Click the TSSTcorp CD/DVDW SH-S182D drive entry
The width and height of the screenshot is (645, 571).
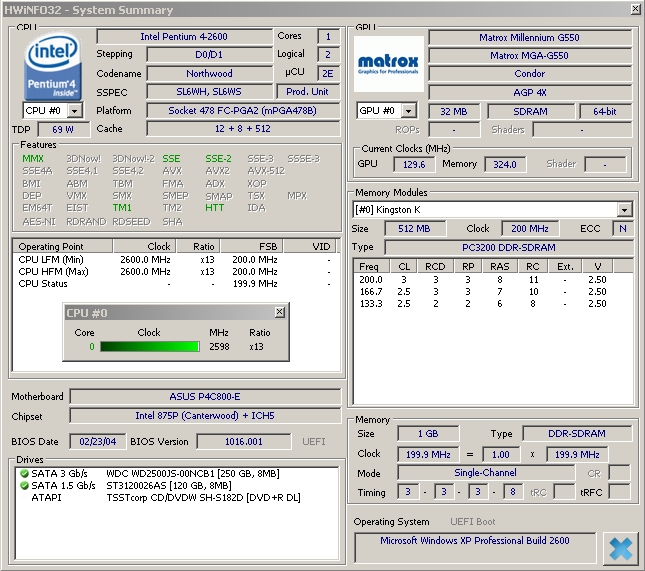click(x=204, y=497)
